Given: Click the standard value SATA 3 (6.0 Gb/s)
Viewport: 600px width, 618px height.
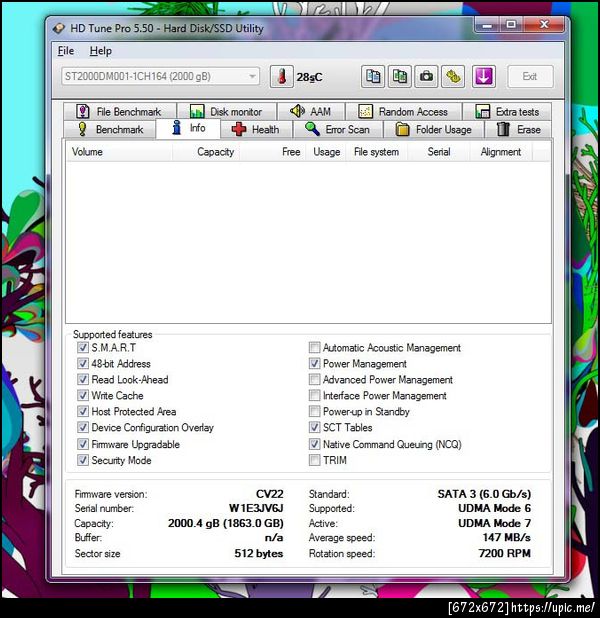Looking at the screenshot, I should [x=484, y=494].
